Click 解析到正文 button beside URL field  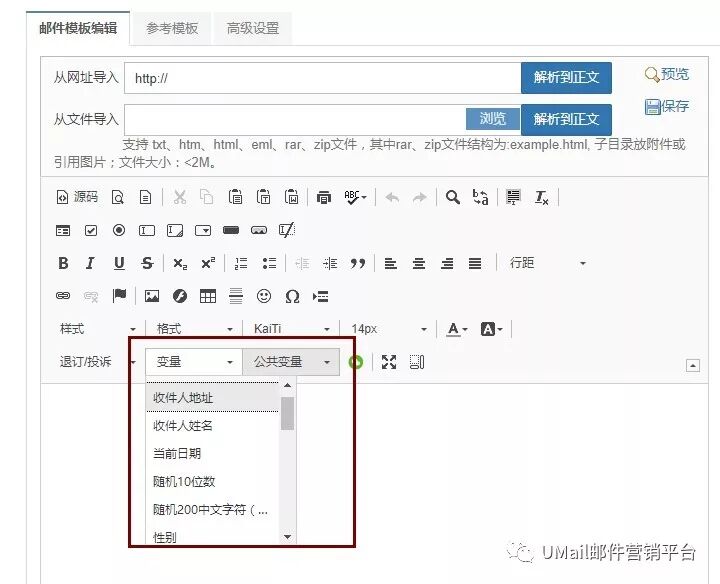click(566, 78)
